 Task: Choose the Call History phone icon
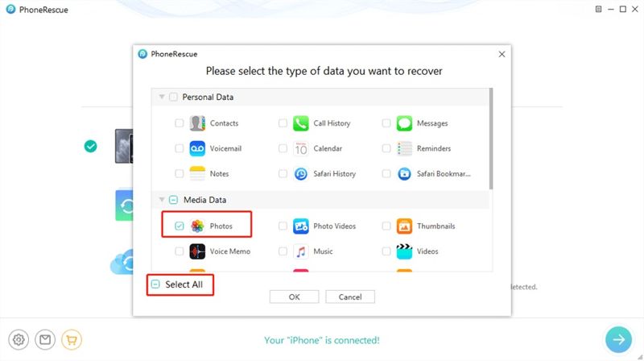pyautogui.click(x=300, y=123)
